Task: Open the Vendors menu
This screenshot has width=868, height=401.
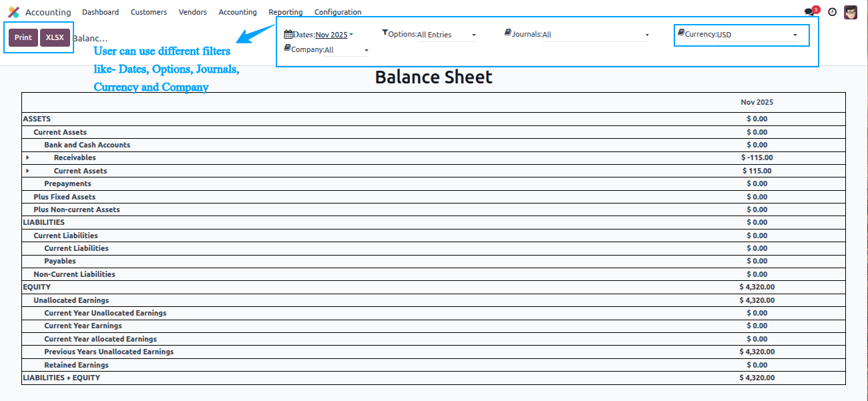Action: point(193,12)
